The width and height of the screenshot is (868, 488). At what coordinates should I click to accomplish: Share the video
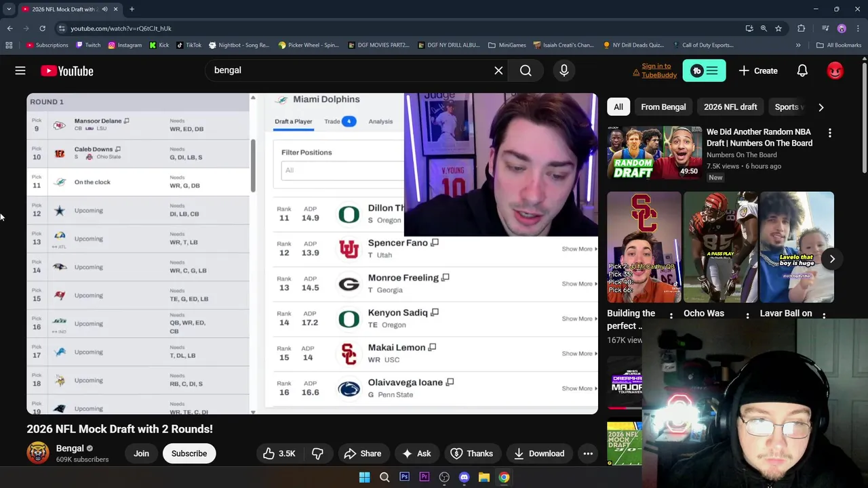click(362, 453)
